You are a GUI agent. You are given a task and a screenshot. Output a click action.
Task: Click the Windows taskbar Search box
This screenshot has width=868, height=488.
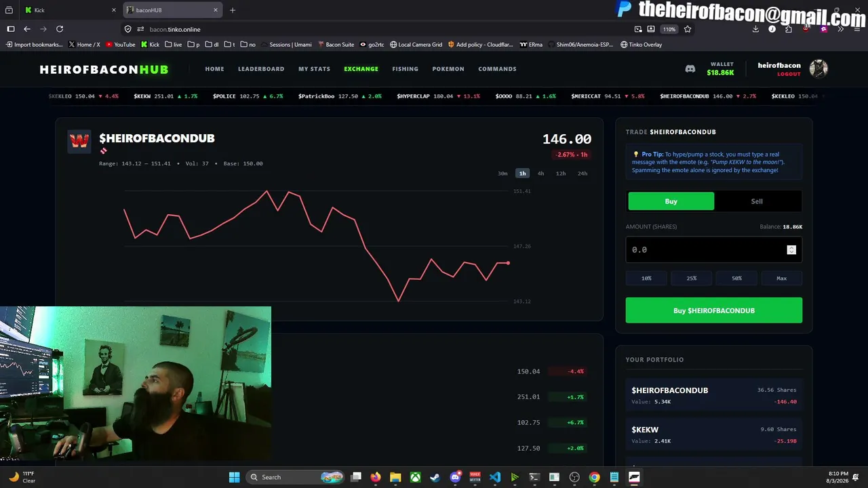[x=294, y=477]
